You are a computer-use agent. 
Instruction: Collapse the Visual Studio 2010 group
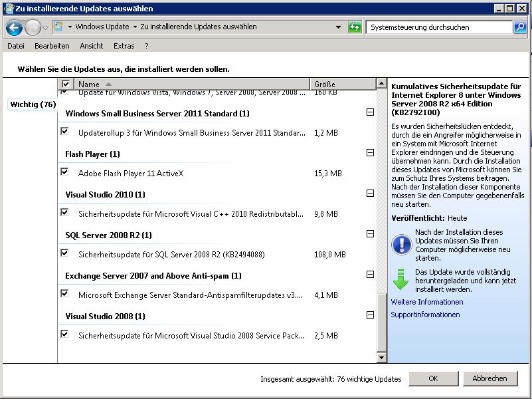pyautogui.click(x=370, y=194)
